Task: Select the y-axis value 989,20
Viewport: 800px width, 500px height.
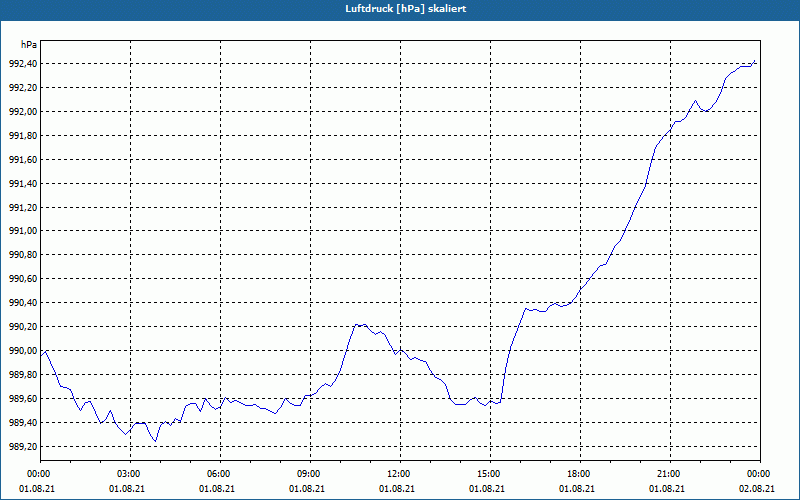Action: point(23,447)
